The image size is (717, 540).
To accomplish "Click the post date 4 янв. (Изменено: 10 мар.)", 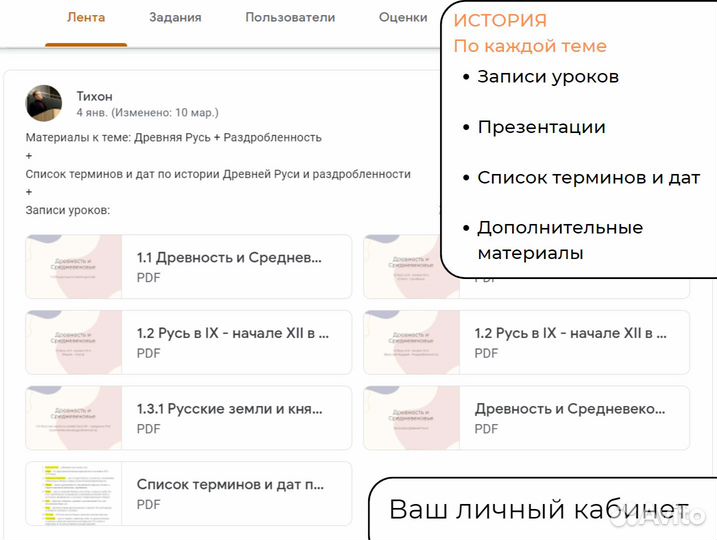I will (x=147, y=112).
